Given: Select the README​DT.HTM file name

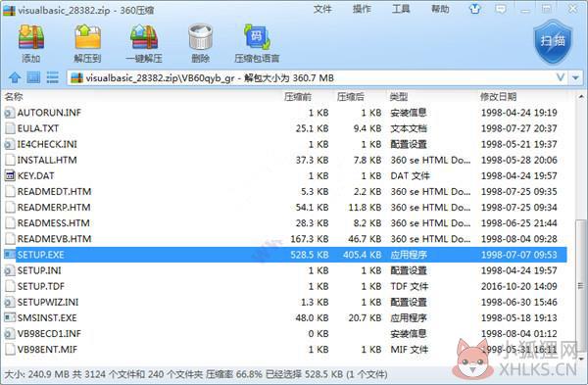Looking at the screenshot, I should tap(54, 192).
